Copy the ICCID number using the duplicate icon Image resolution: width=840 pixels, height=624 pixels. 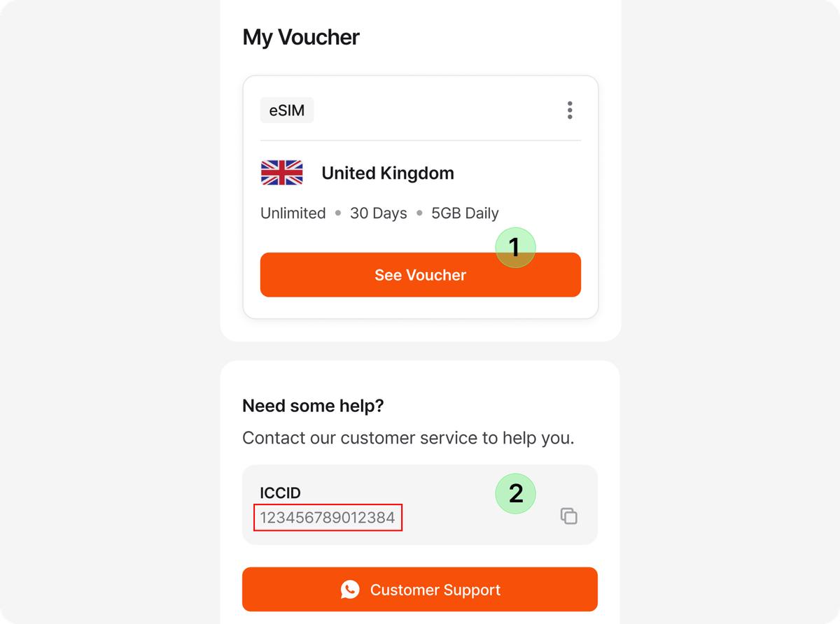[569, 516]
